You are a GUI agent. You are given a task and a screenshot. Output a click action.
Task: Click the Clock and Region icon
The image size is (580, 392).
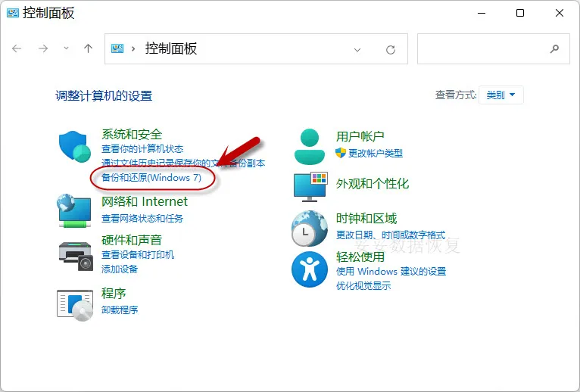click(309, 226)
